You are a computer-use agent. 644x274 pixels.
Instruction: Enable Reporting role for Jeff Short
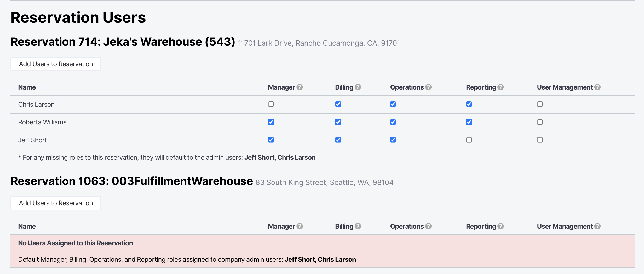click(x=469, y=140)
